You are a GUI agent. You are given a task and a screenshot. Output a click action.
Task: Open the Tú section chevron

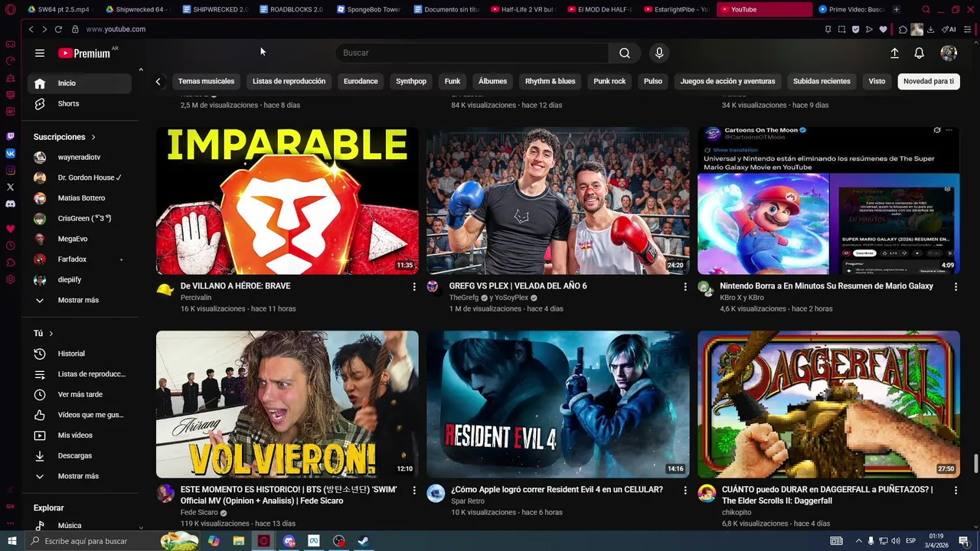coord(51,334)
